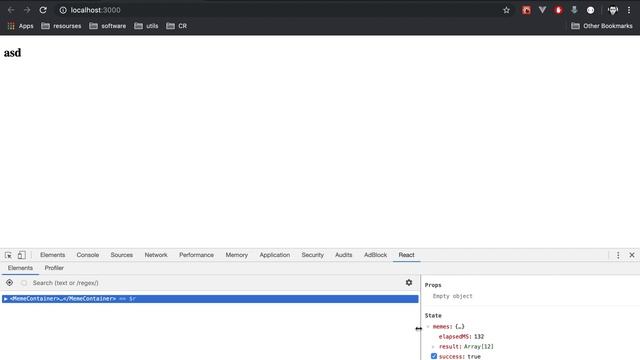This screenshot has height=360, width=640.
Task: Collapse the memes state object
Action: tap(428, 327)
